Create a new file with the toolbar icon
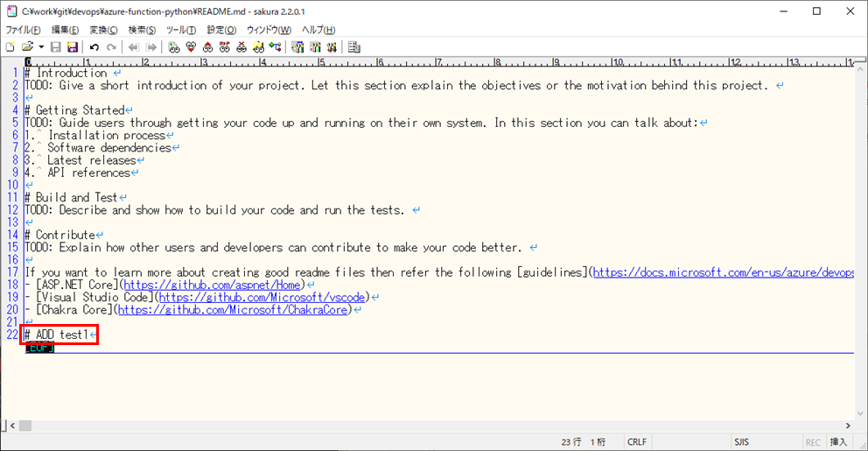This screenshot has height=451, width=868. point(10,47)
